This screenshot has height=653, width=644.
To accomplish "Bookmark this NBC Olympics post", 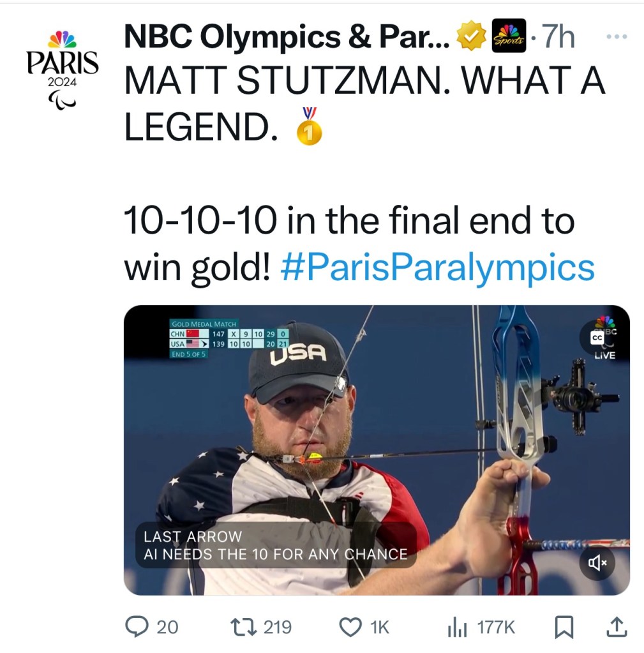I will [x=563, y=627].
